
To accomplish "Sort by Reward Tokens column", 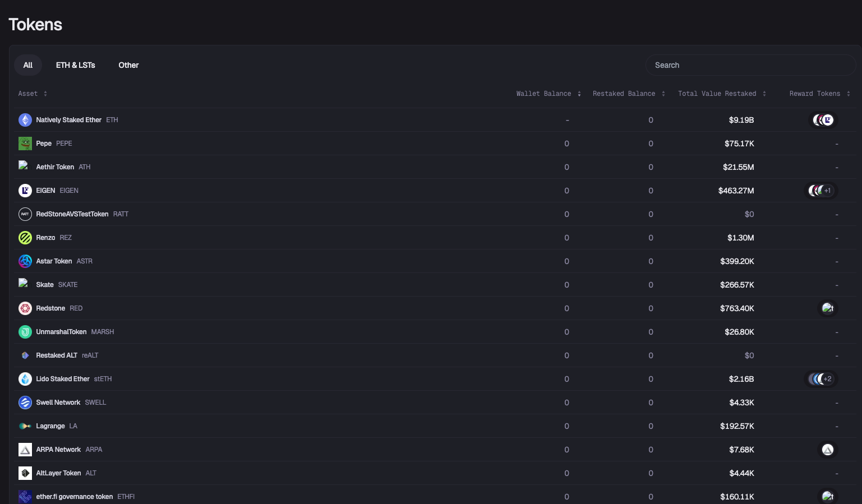I will coord(819,94).
